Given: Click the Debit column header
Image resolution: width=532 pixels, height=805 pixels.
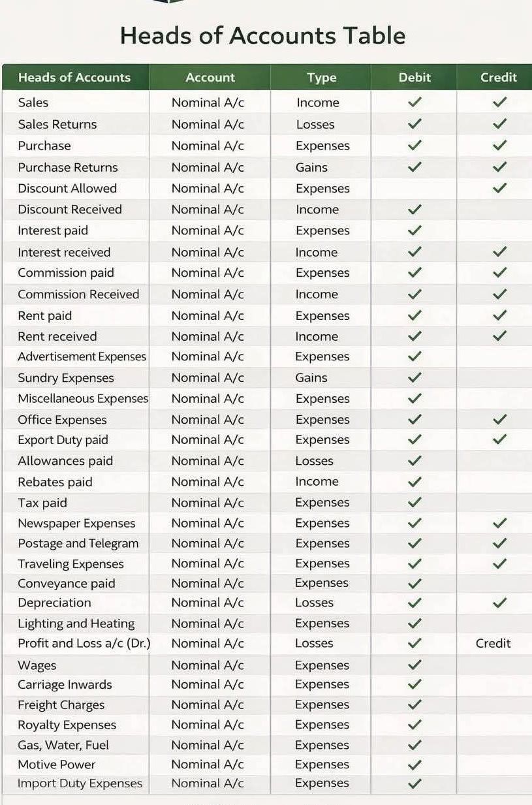Looking at the screenshot, I should click(x=415, y=77).
